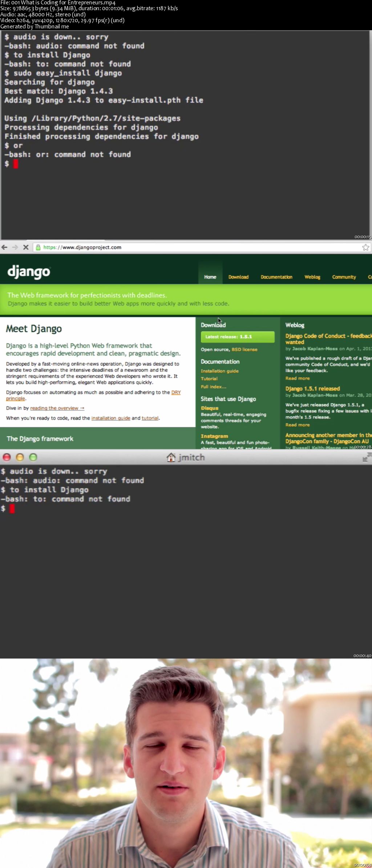Screen dimensions: 372x868
Task: Go back using browser back arrow
Action: (x=4, y=247)
